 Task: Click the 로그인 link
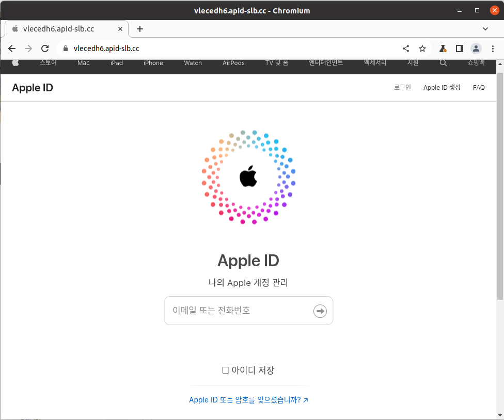click(x=402, y=87)
